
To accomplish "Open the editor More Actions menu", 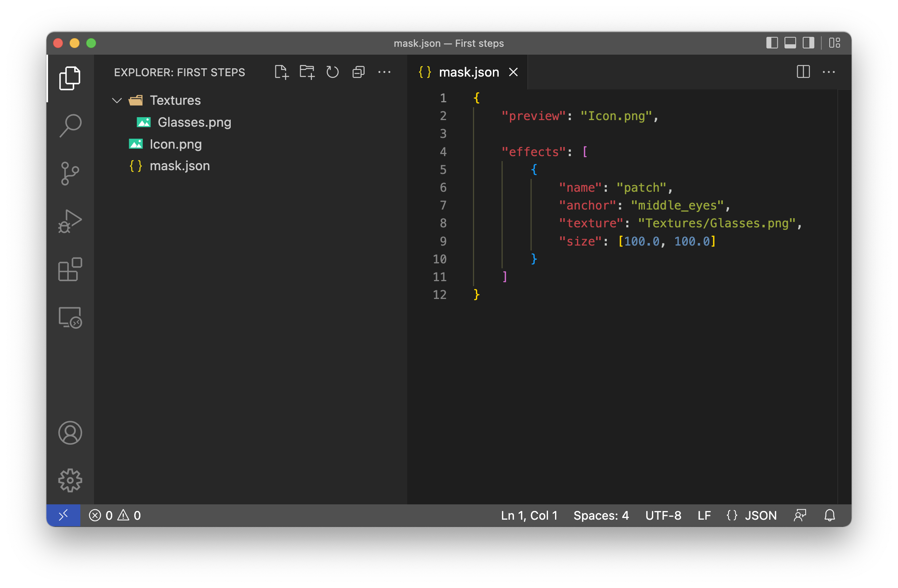I will pyautogui.click(x=829, y=72).
